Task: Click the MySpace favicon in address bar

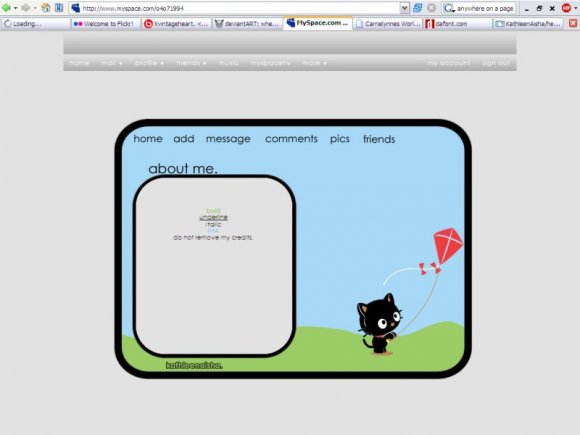Action: [75, 8]
